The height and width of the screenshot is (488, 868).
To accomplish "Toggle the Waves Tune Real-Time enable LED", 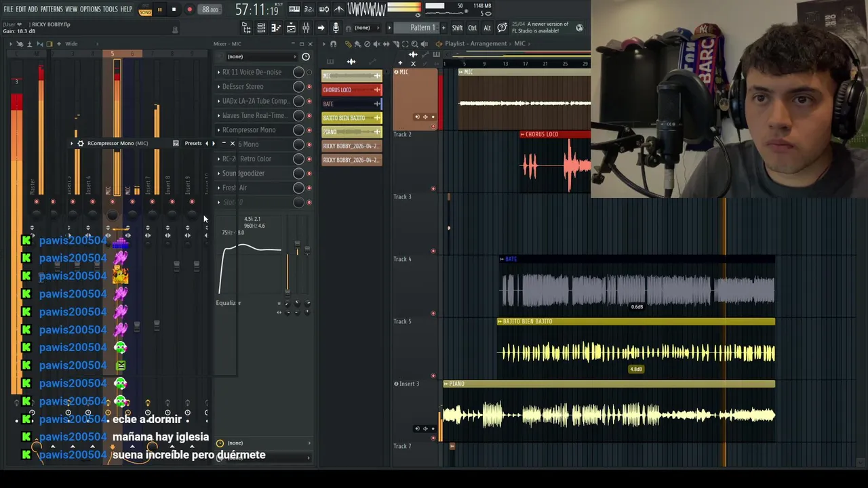I will tap(309, 115).
